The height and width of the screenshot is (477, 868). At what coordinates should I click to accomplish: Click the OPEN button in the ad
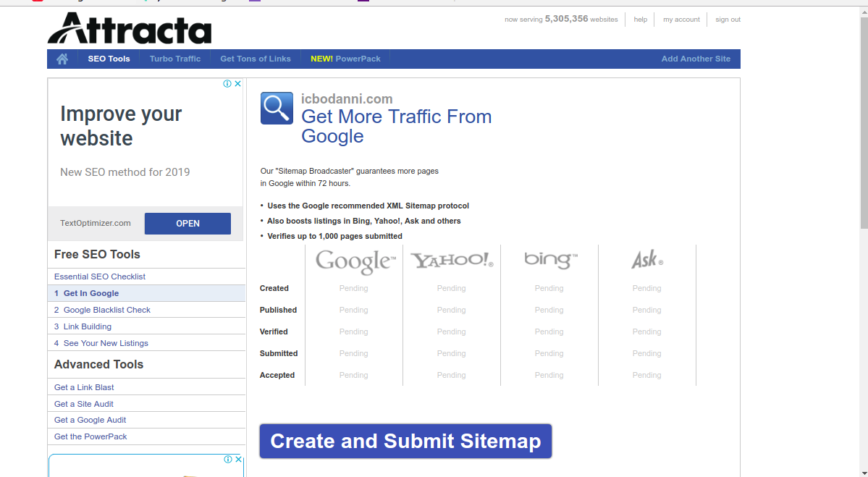(x=187, y=224)
